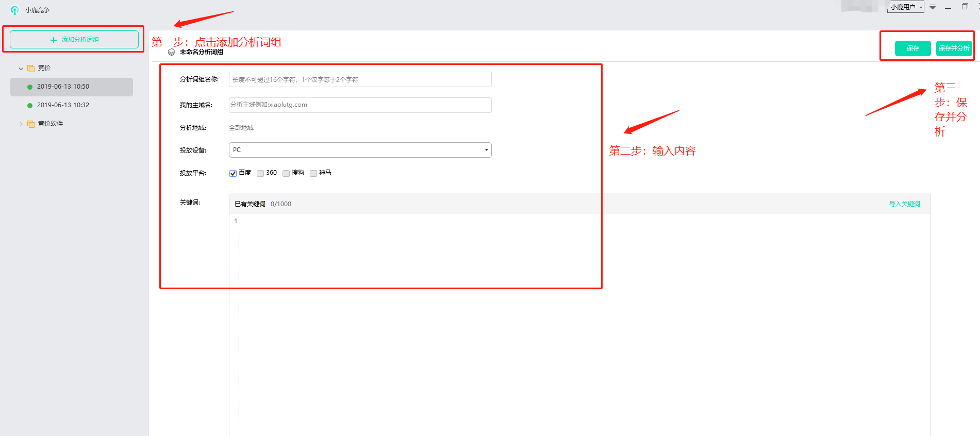Viewport: 980px width, 436px height.
Task: Click line number 1 in keyword editor
Action: pos(236,221)
